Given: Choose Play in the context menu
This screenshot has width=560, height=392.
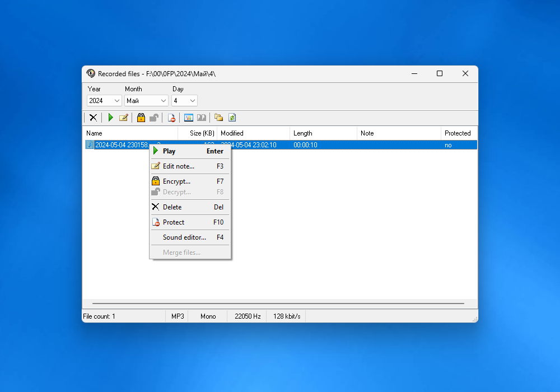Looking at the screenshot, I should click(190, 151).
